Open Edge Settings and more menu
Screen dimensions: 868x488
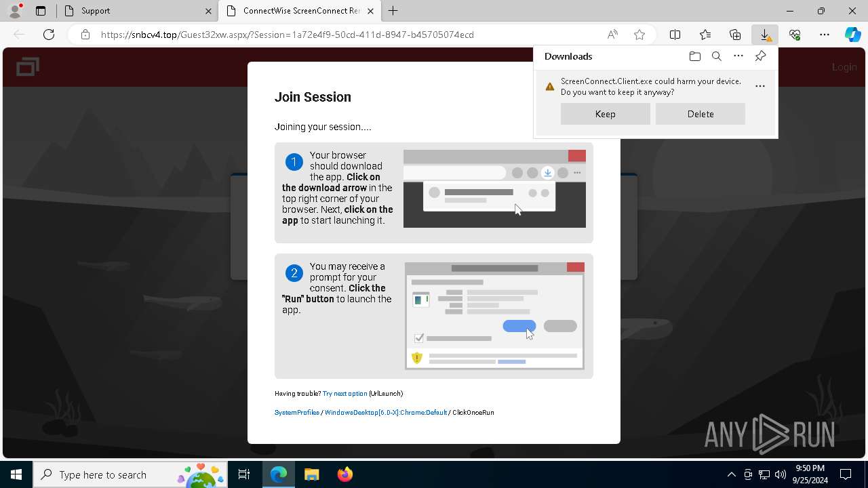point(825,35)
